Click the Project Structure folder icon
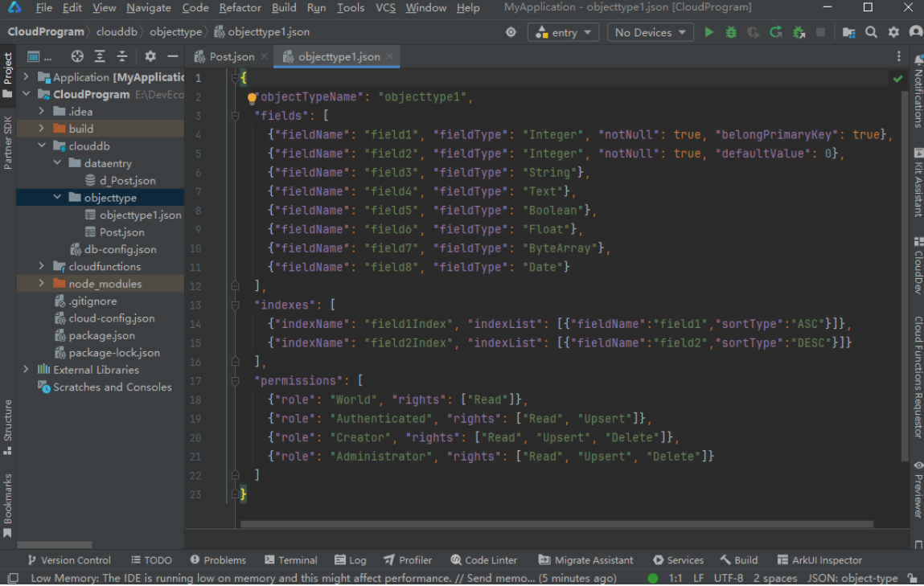Viewport: 924px width, 586px height. coord(848,32)
